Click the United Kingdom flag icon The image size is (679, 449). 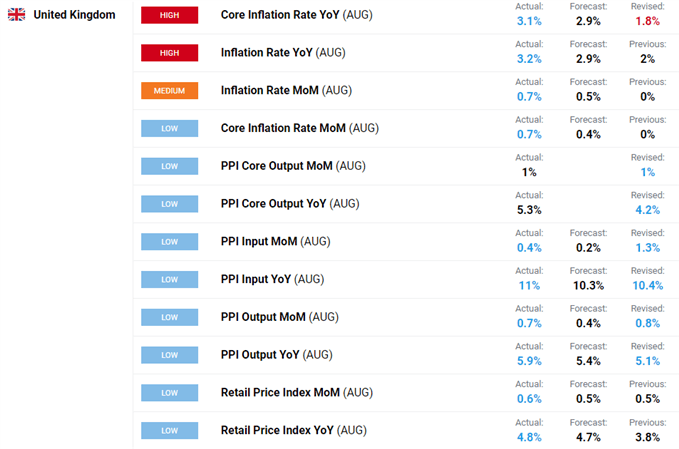(16, 15)
